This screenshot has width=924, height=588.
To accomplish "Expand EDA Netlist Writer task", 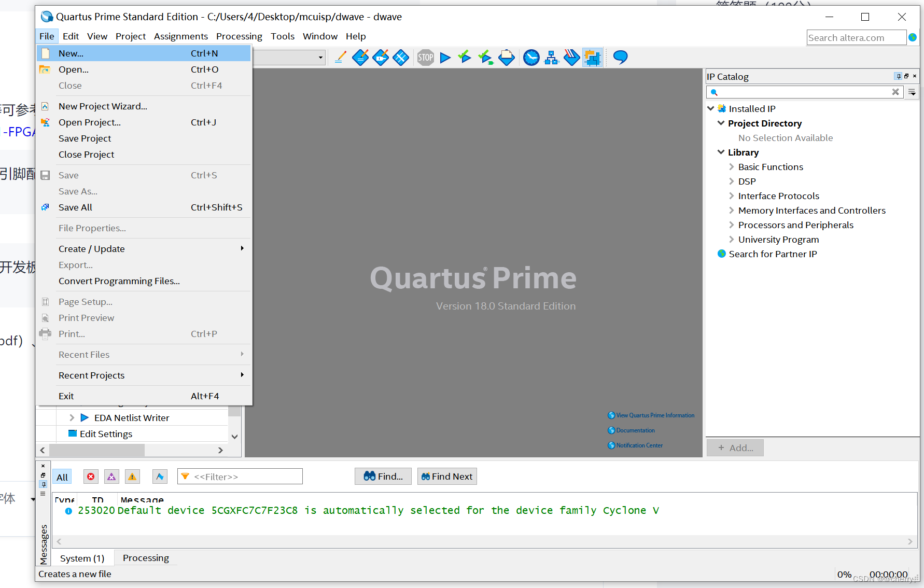I will [72, 417].
